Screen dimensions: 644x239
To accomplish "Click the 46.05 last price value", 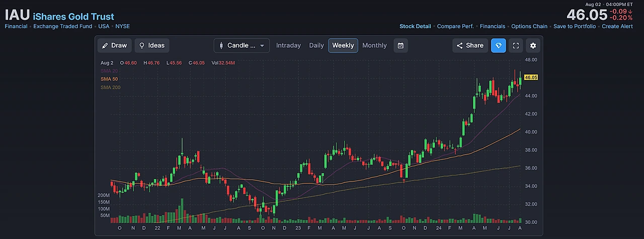I will point(587,15).
